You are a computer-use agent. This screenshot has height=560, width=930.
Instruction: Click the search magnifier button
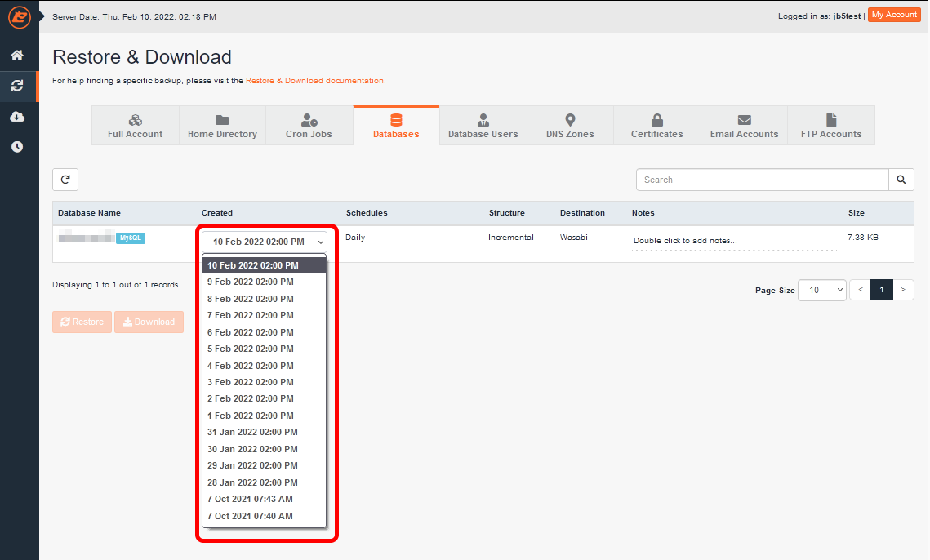coord(901,180)
